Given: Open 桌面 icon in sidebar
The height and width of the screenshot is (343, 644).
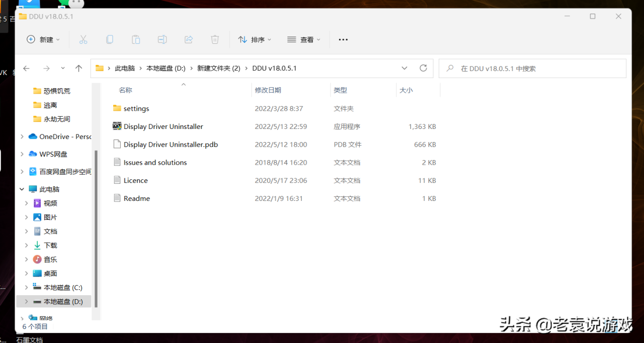Looking at the screenshot, I should click(x=37, y=273).
